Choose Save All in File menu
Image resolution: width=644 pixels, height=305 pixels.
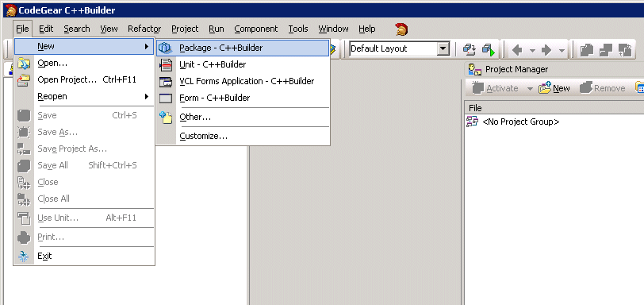click(x=84, y=165)
